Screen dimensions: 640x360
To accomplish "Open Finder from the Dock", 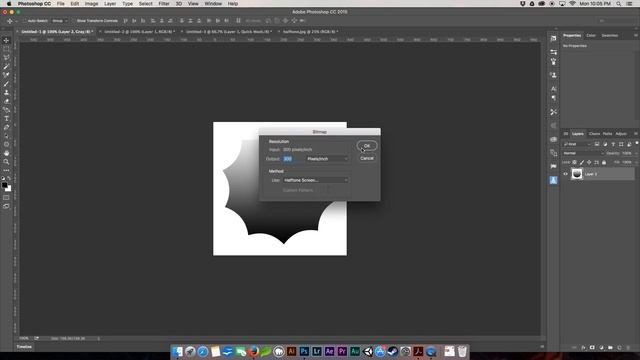I will [178, 351].
